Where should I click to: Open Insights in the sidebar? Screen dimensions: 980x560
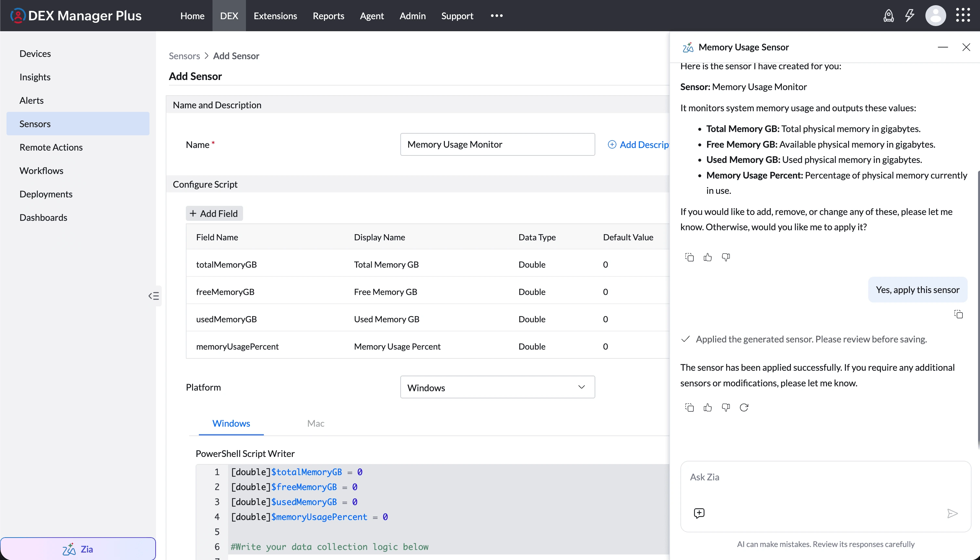pos(78,77)
